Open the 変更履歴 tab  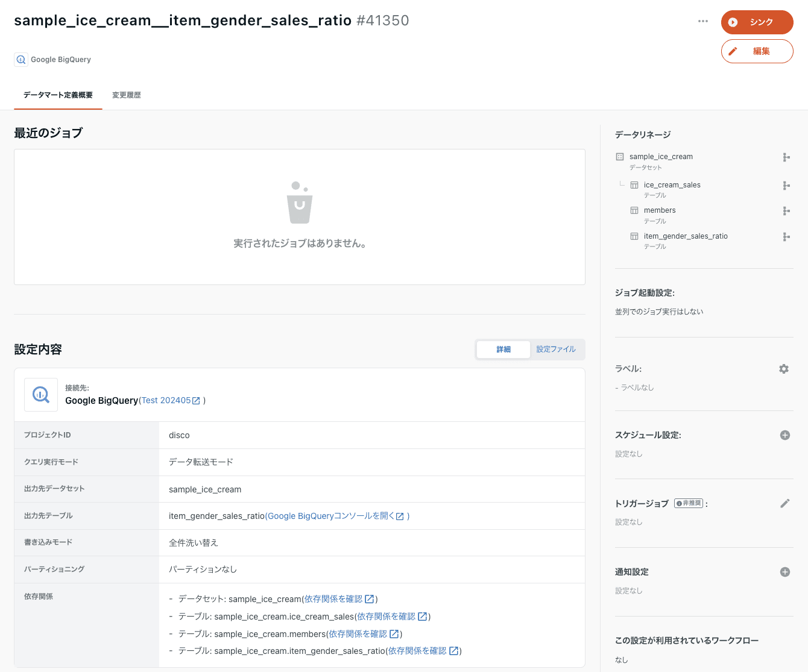127,95
